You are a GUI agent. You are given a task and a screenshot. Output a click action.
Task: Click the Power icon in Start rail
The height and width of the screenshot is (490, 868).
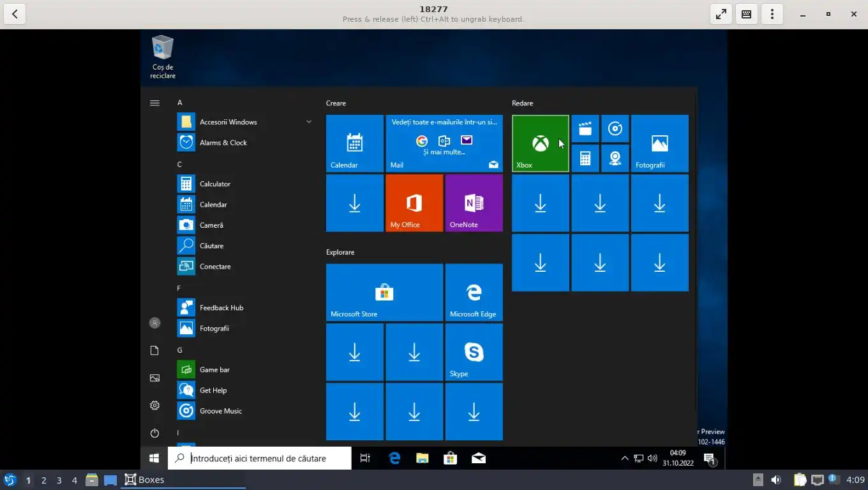coord(154,433)
